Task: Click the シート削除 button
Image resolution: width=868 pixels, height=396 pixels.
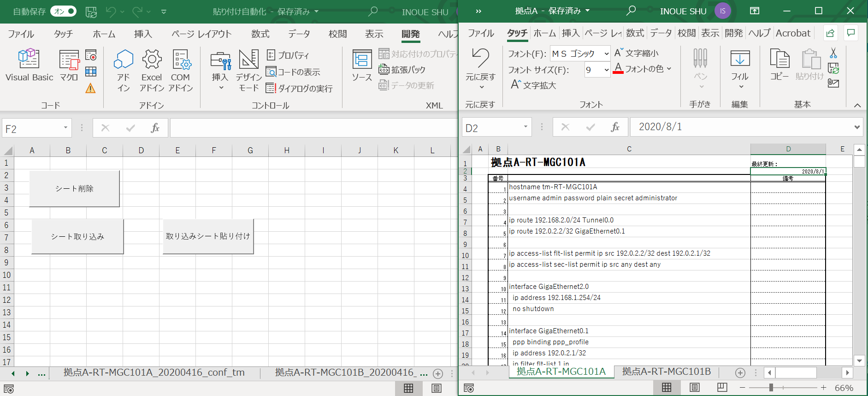Action: 74,188
